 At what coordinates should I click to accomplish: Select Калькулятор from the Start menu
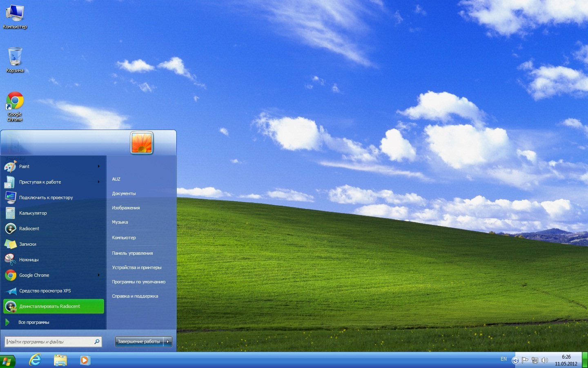pyautogui.click(x=33, y=213)
